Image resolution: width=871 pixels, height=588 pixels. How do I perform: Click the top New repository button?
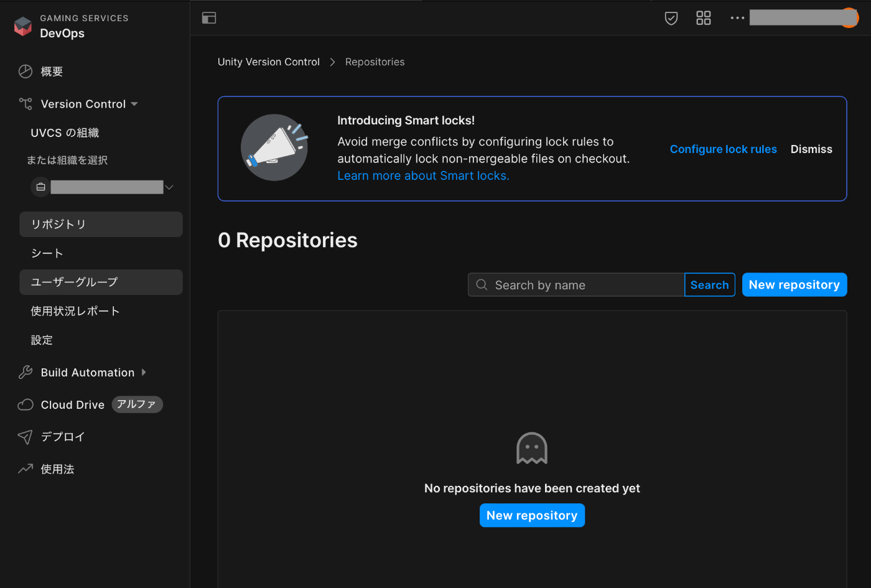(x=794, y=285)
